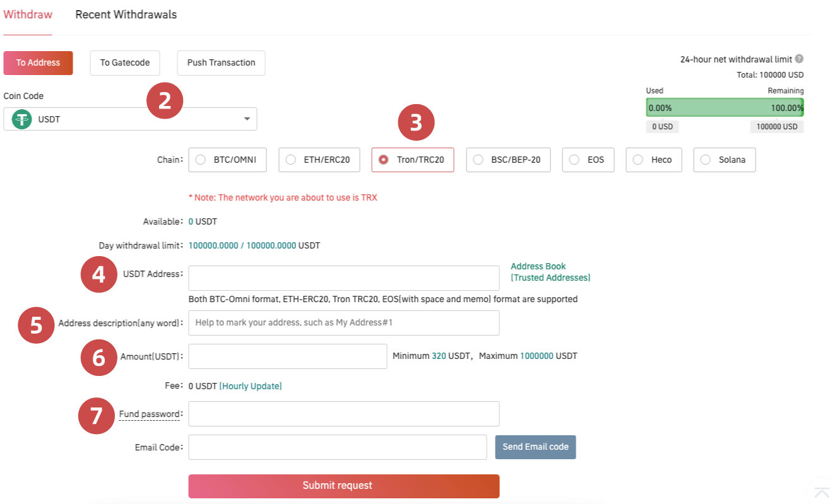The image size is (832, 504).
Task: Switch to Recent Withdrawals tab
Action: point(126,15)
